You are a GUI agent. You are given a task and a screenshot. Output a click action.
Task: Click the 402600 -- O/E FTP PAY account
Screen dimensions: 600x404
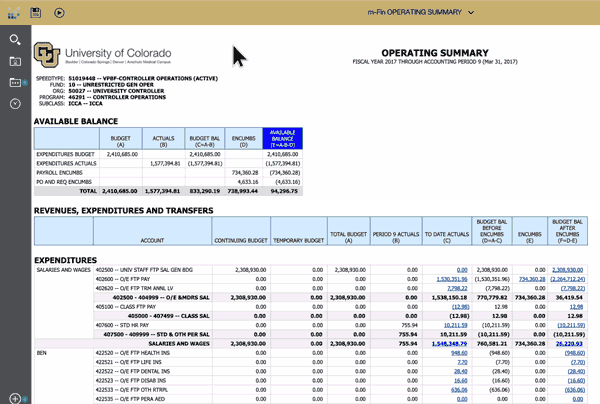[123, 279]
